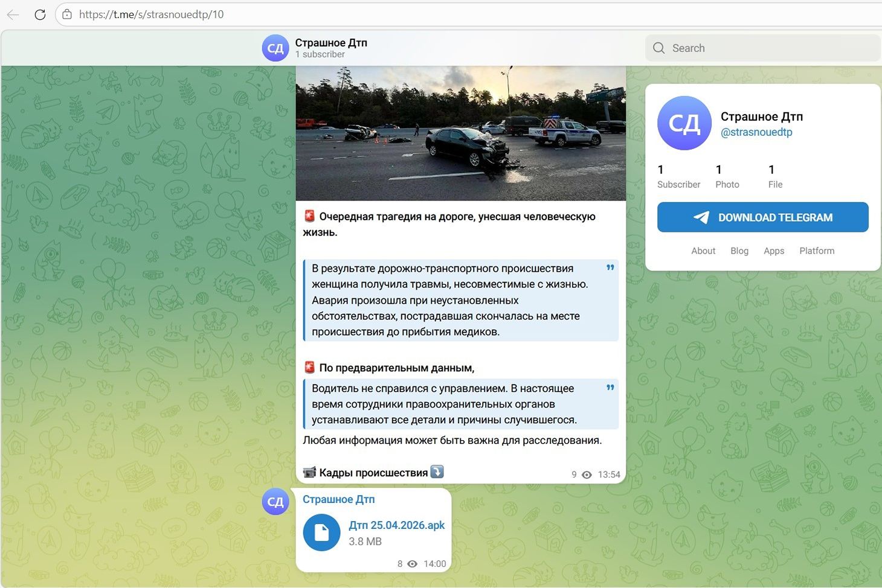Open Страшное Дтп name in sidebar card
This screenshot has width=882, height=588.
pyautogui.click(x=762, y=117)
